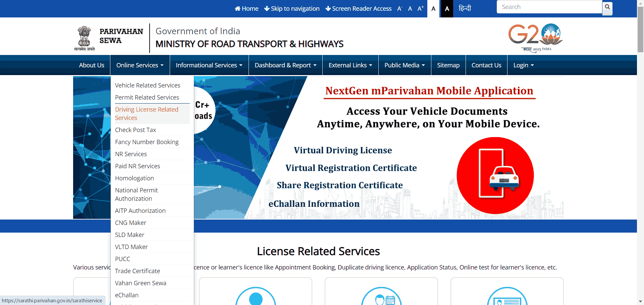Screen dimensions: 644x305
Task: Switch to black high contrast theme
Action: (447, 9)
